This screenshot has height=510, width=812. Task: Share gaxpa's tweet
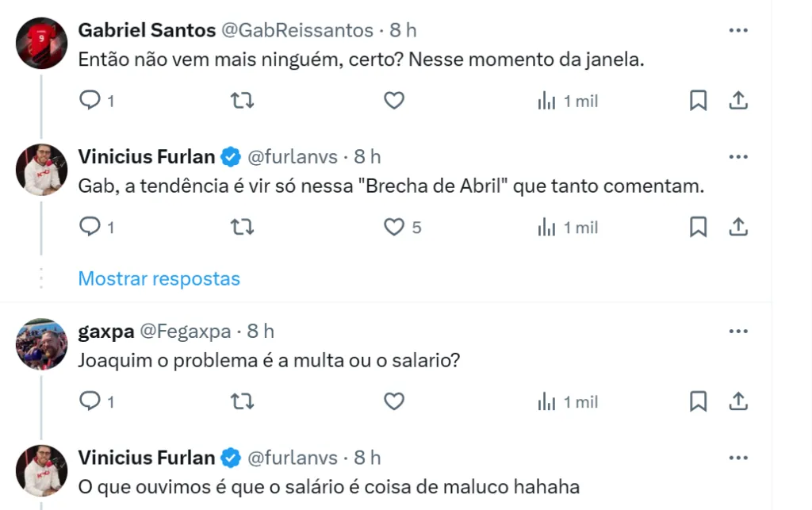click(738, 402)
